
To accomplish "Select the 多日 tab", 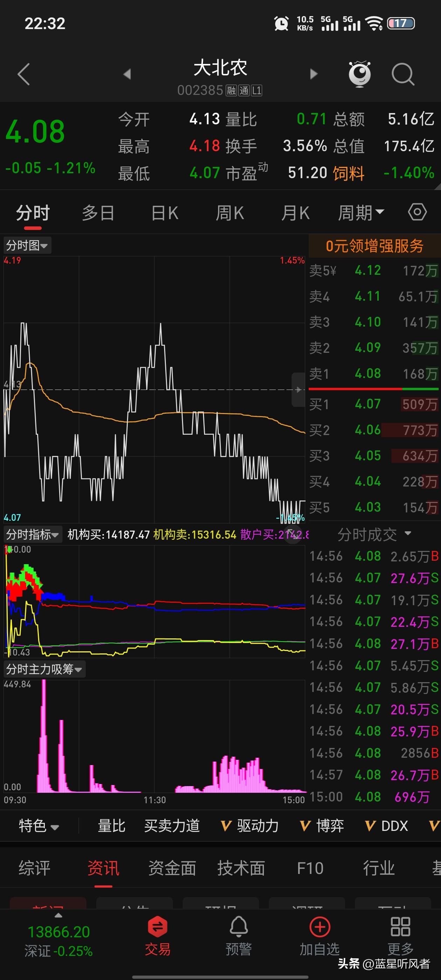I will point(98,213).
